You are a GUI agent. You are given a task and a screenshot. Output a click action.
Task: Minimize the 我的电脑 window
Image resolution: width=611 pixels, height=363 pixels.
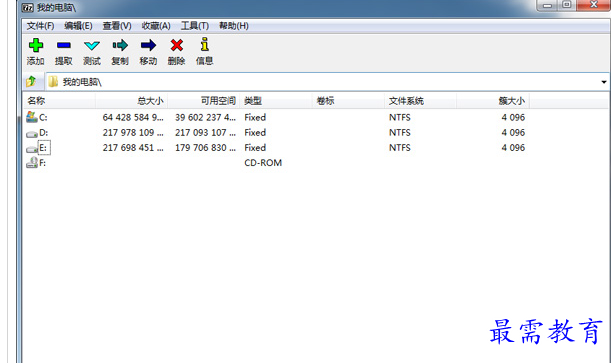coord(547,5)
